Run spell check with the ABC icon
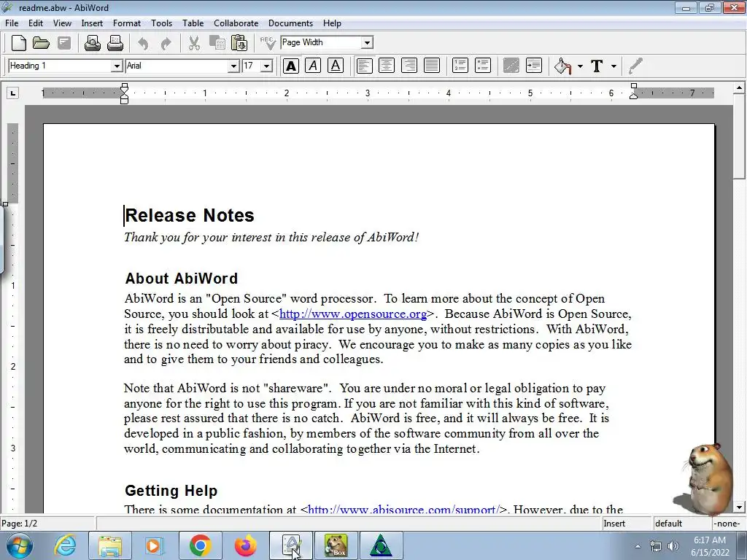747x560 pixels. (x=268, y=43)
